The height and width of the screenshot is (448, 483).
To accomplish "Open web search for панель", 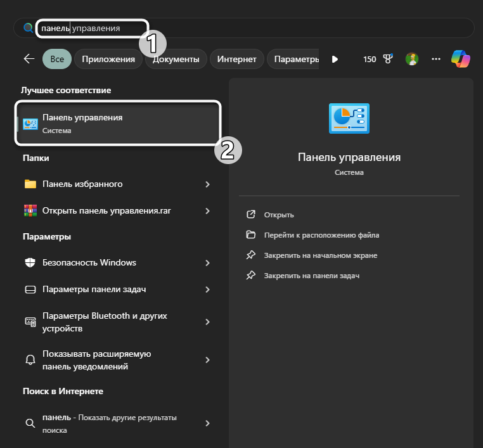I will (118, 423).
